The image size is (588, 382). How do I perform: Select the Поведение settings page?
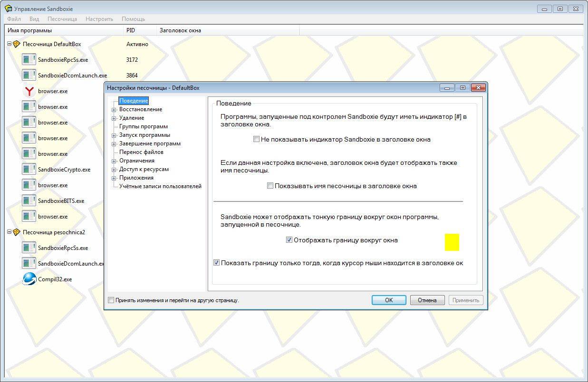[134, 101]
